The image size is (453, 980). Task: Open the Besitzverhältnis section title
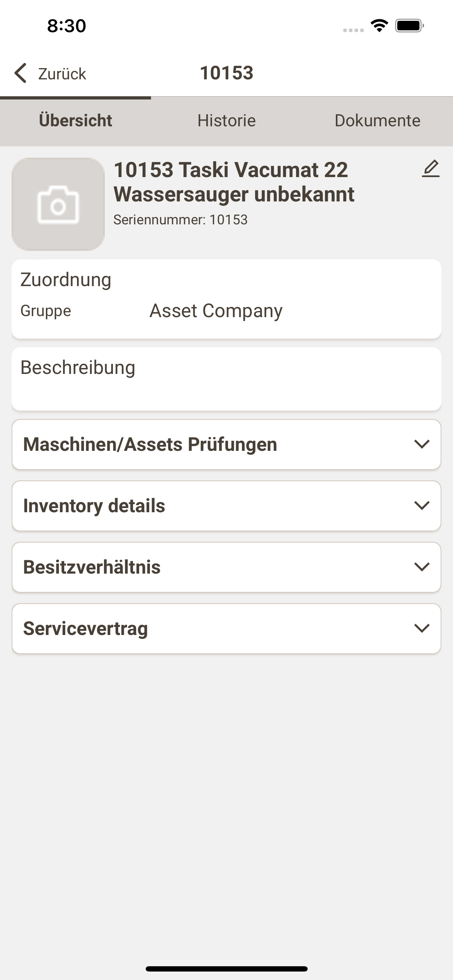coord(92,567)
